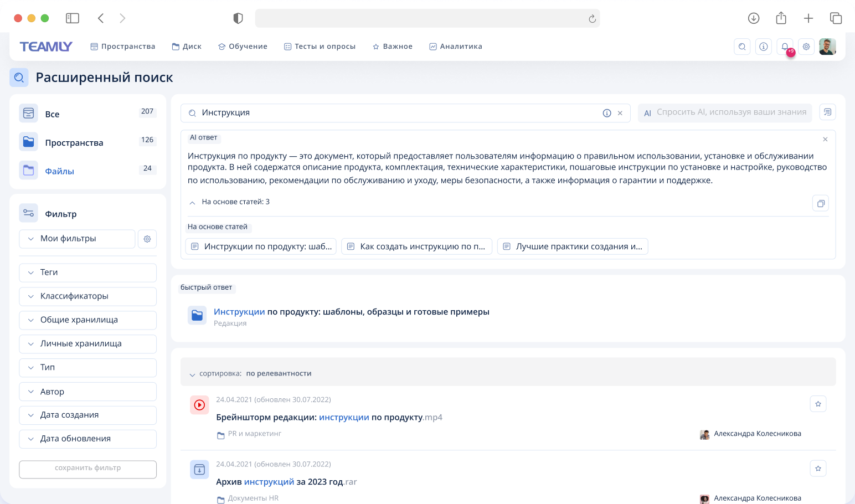Viewport: 855px width, 504px height.
Task: Click the chat icon right of the AI field
Action: pyautogui.click(x=827, y=112)
